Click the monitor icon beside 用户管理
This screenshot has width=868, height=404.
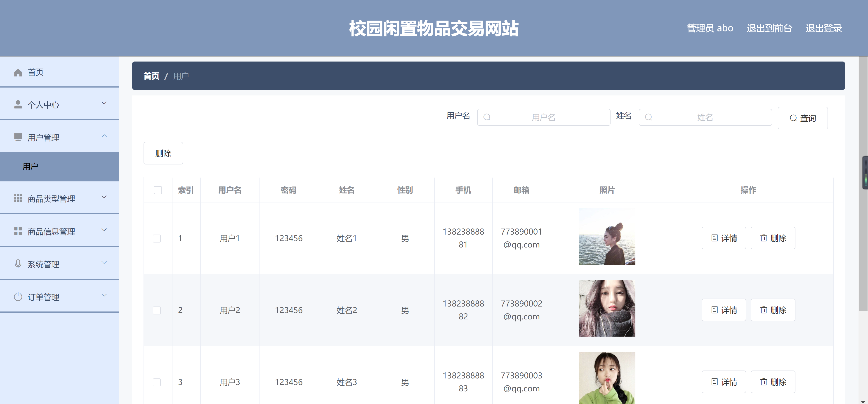(18, 137)
